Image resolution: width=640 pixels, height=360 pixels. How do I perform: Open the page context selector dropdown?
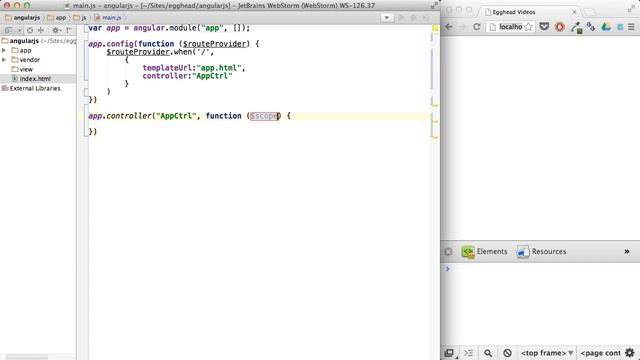[x=600, y=353]
